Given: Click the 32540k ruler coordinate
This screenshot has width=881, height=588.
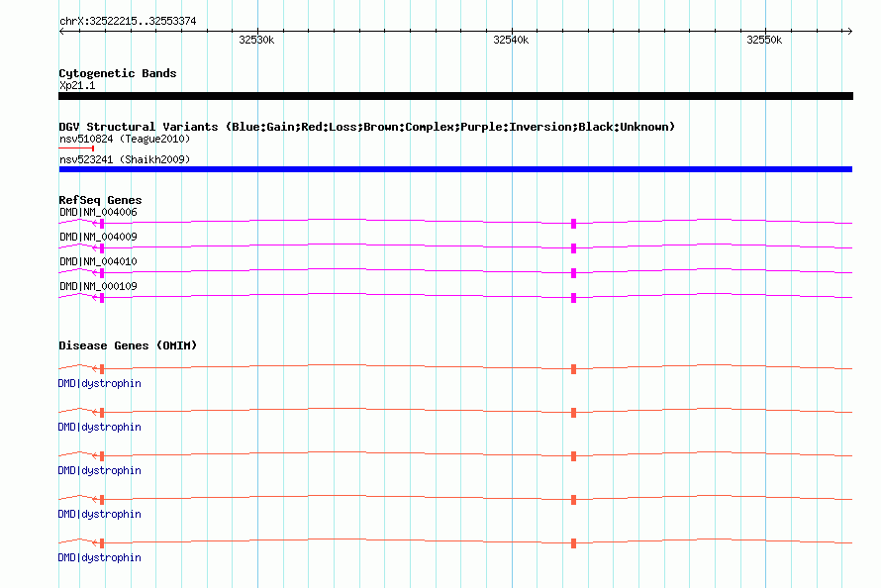Looking at the screenshot, I should point(511,40).
